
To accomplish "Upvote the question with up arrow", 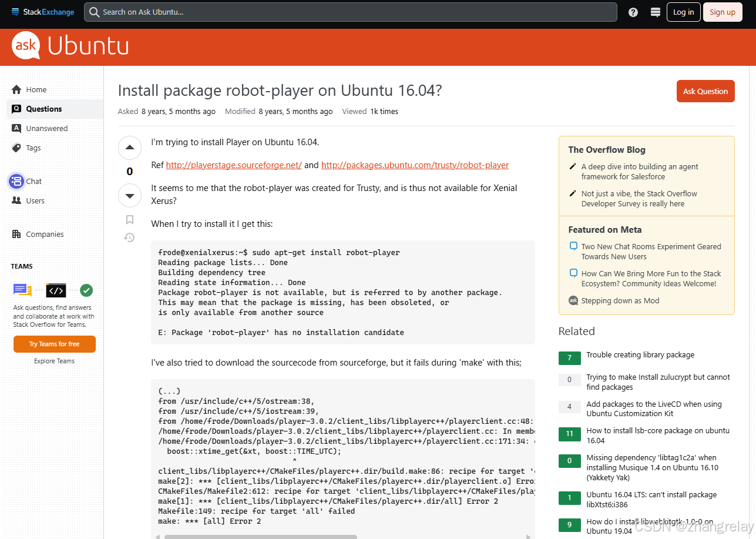I will tap(130, 148).
